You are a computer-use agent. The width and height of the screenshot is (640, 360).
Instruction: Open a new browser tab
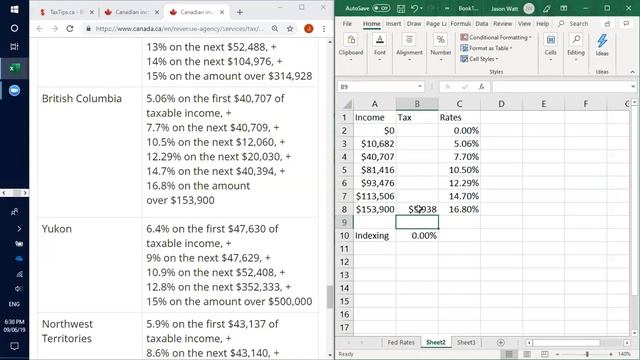240,12
